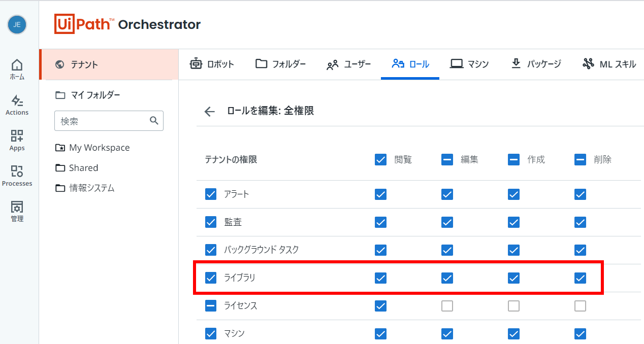644x344 pixels.
Task: Open Processes in the left rail
Action: (x=17, y=176)
